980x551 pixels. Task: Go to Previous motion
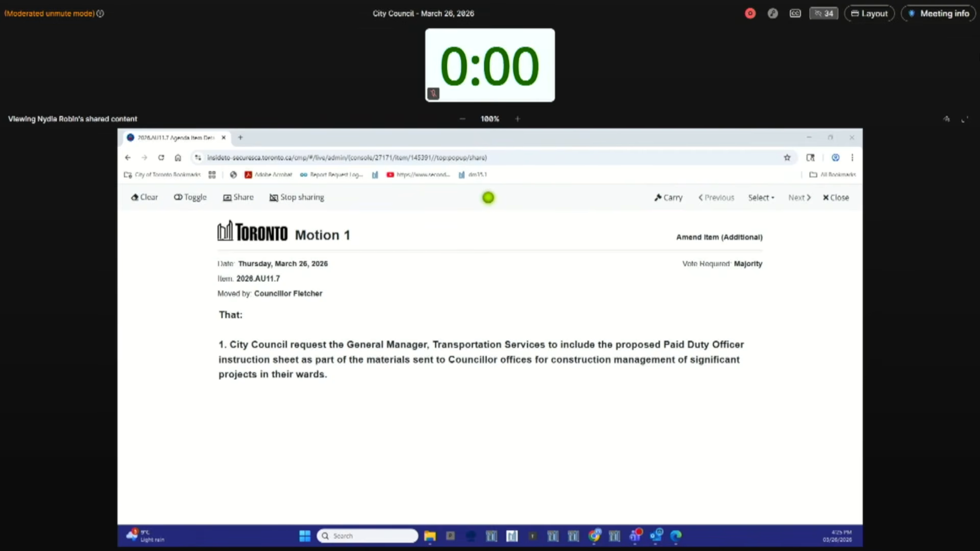pos(716,197)
